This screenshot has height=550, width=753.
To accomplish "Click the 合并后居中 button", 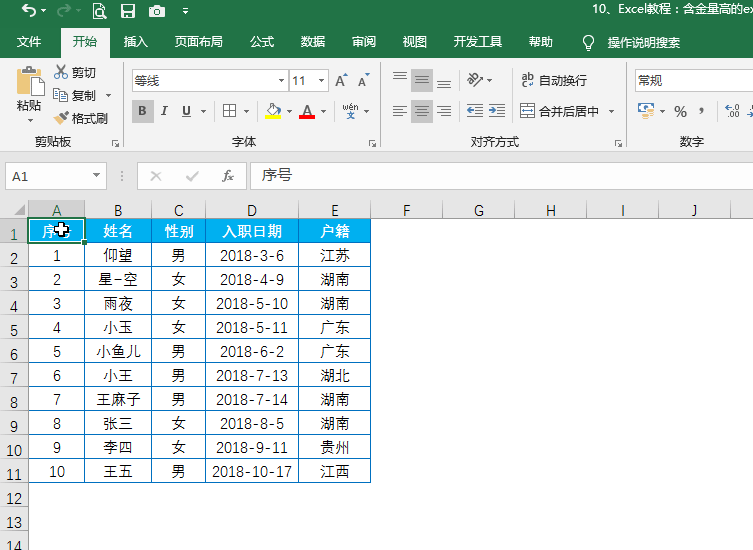I will pyautogui.click(x=559, y=111).
